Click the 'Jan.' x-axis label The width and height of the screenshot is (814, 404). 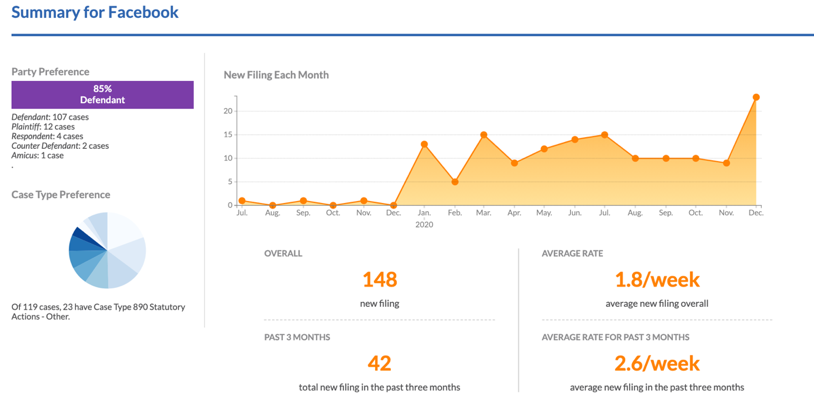click(424, 213)
